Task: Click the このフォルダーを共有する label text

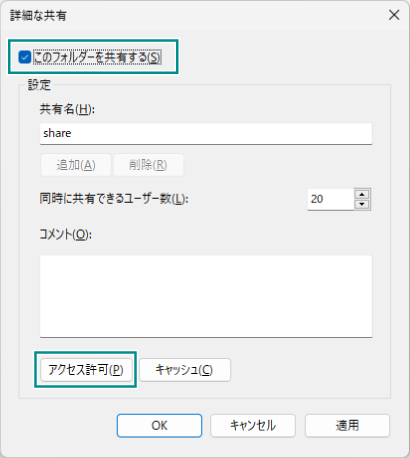Action: 97,57
